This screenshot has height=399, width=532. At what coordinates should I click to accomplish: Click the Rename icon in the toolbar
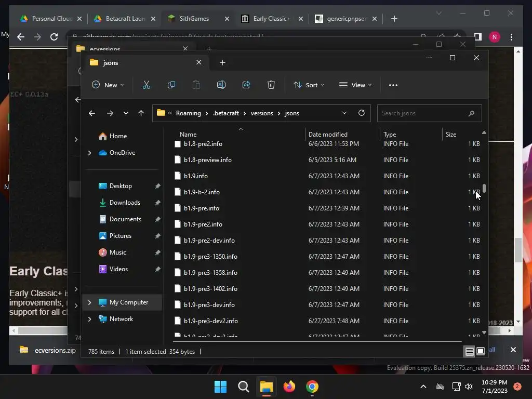point(221,85)
